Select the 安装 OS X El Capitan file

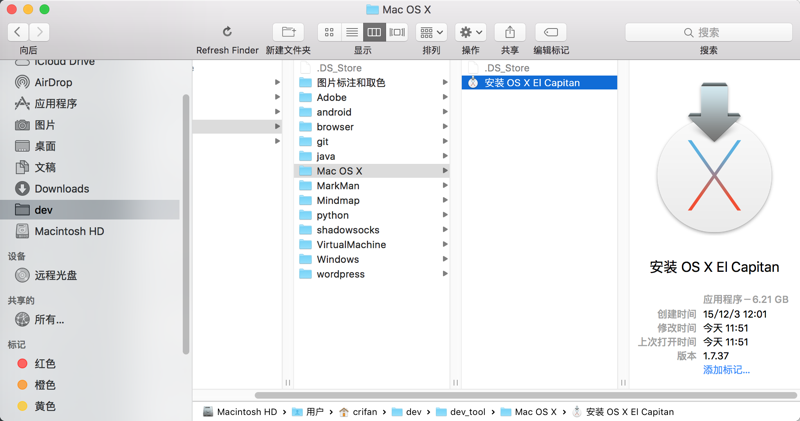click(x=539, y=83)
